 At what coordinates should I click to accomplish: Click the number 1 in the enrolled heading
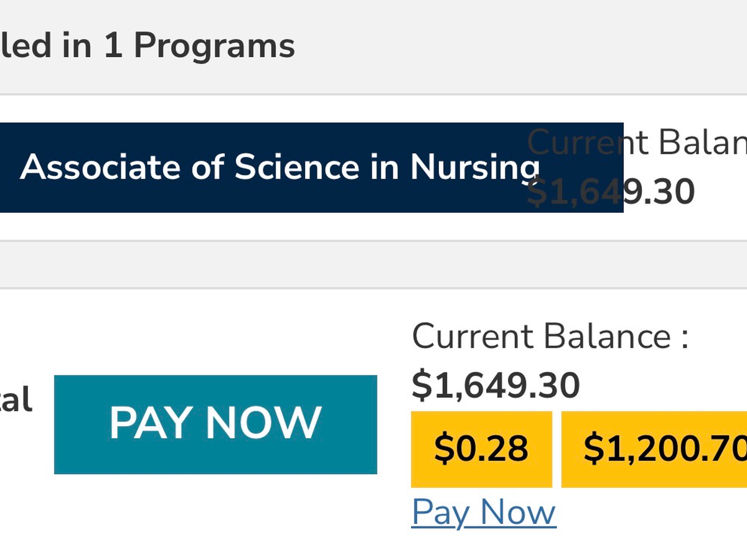[112, 47]
